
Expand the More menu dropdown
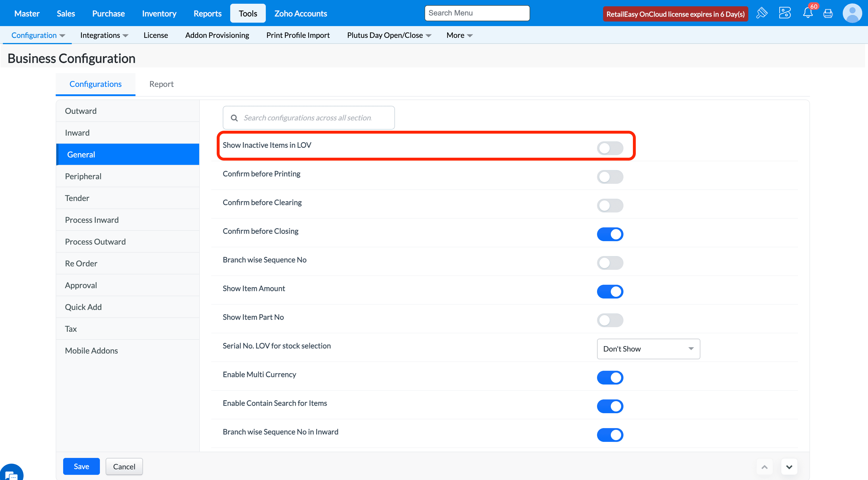point(459,35)
